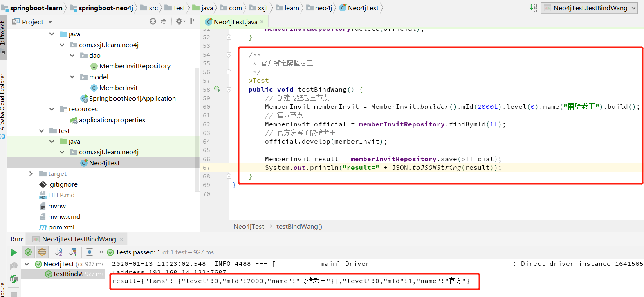Click neo4j folder in navigation breadcrumb
644x297 pixels.
319,8
